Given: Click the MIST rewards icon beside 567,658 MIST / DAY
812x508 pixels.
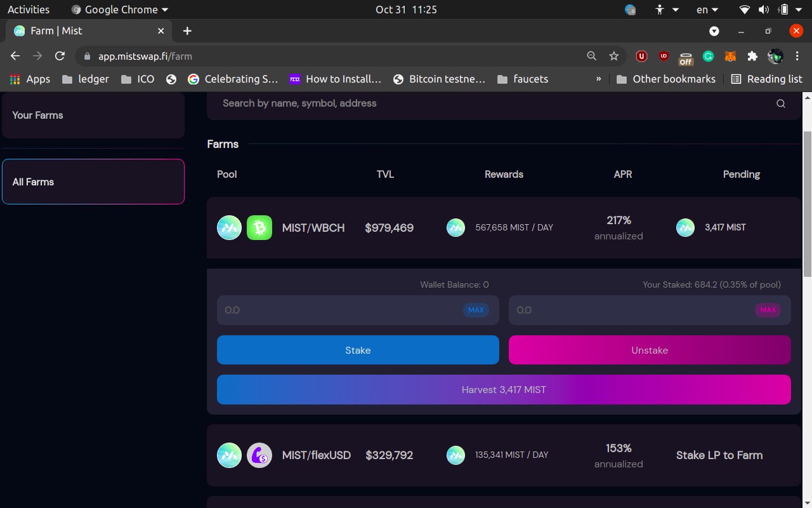Looking at the screenshot, I should coord(455,227).
